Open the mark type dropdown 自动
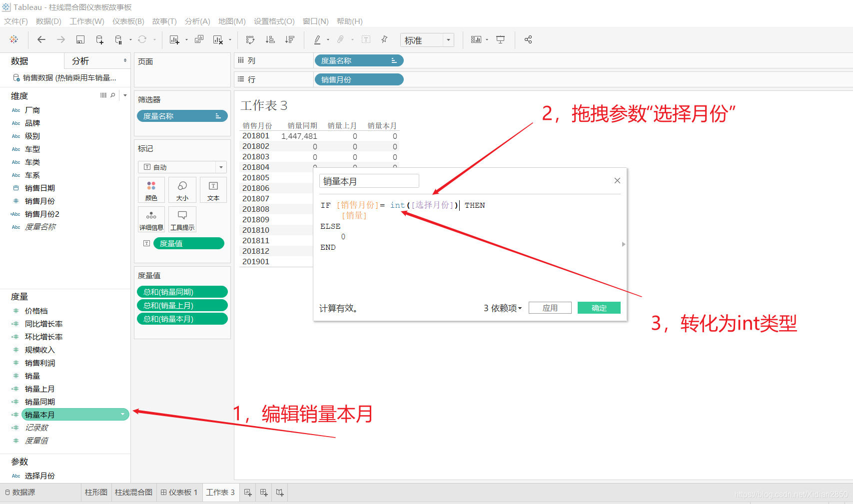This screenshot has width=853, height=504. pyautogui.click(x=182, y=167)
